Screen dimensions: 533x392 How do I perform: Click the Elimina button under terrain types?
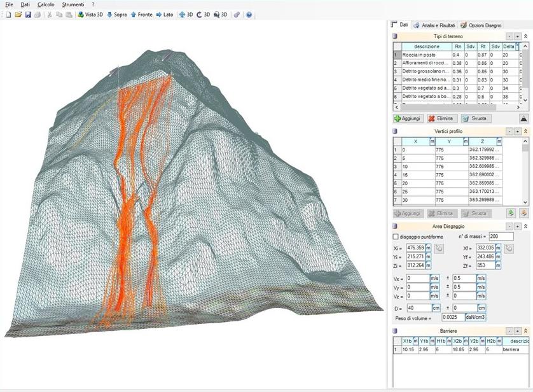[441, 118]
